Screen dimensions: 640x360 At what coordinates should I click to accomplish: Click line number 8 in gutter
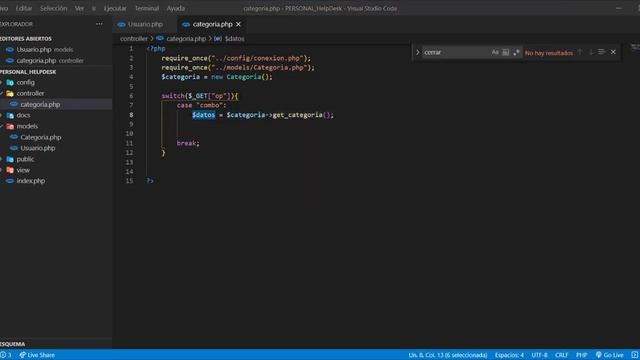pos(131,115)
